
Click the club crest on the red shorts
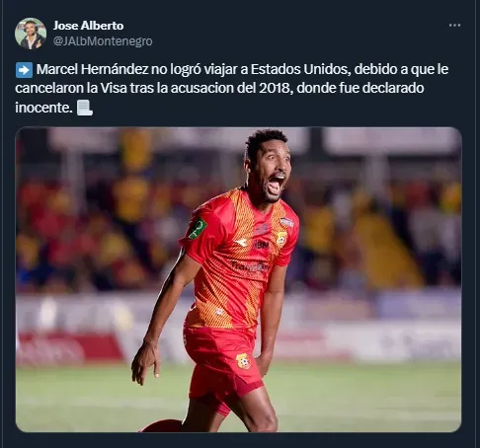tap(243, 361)
